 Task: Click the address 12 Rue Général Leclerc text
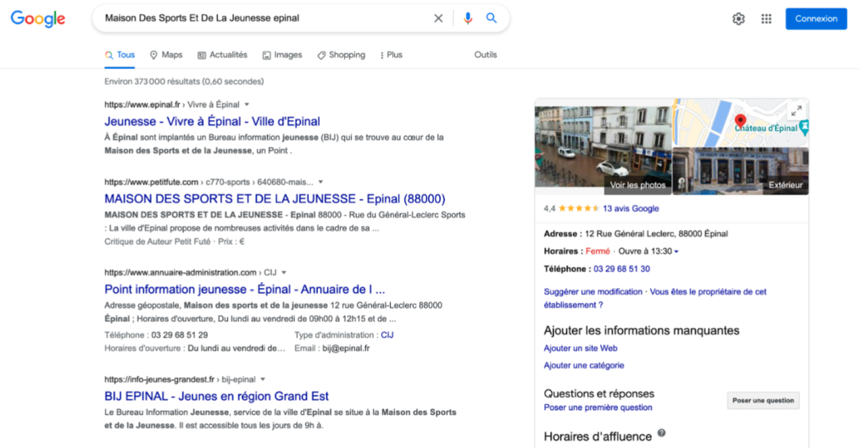656,234
